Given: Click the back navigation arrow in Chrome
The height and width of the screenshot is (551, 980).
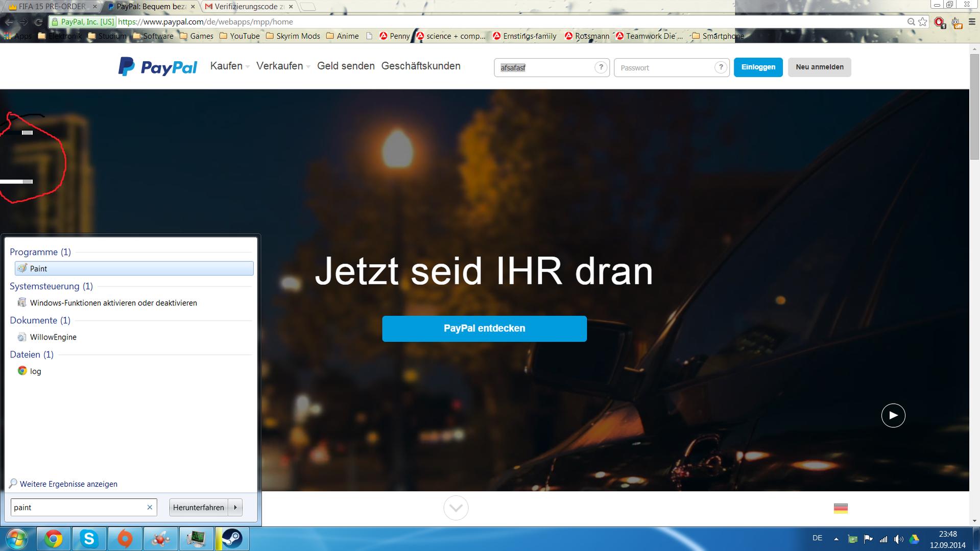Looking at the screenshot, I should [x=9, y=22].
